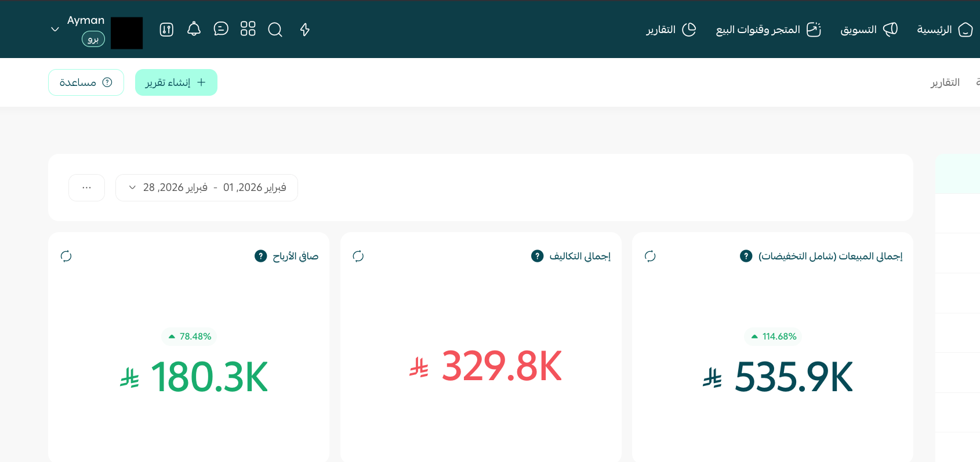
Task: Click the sliders settings icon
Action: 166,30
